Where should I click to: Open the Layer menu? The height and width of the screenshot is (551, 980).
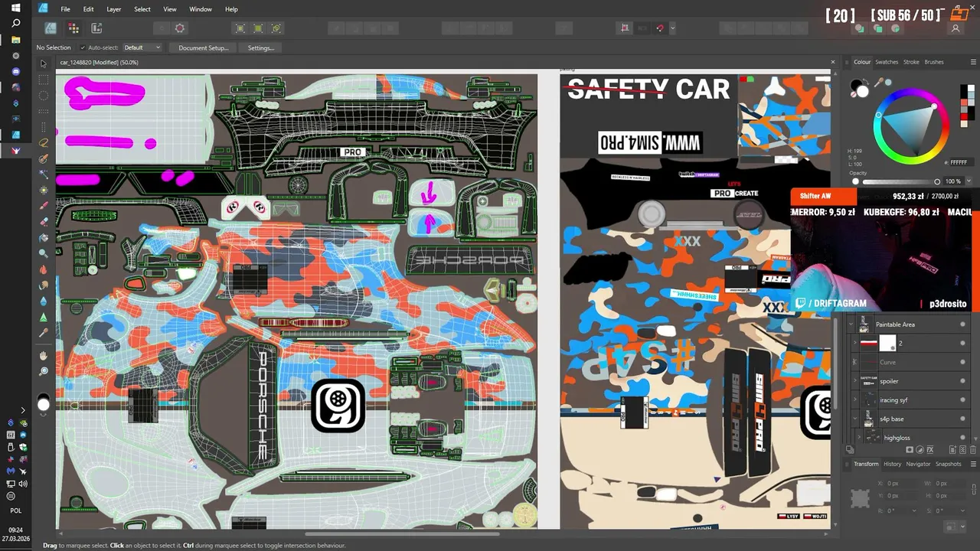tap(113, 9)
